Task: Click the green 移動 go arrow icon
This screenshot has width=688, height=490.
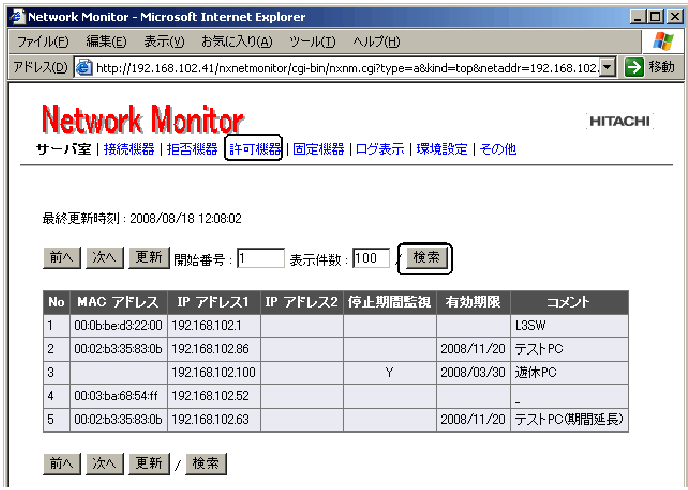Action: click(634, 68)
